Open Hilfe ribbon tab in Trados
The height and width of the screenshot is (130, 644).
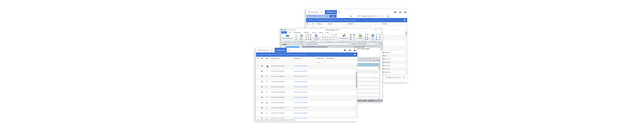[328, 32]
